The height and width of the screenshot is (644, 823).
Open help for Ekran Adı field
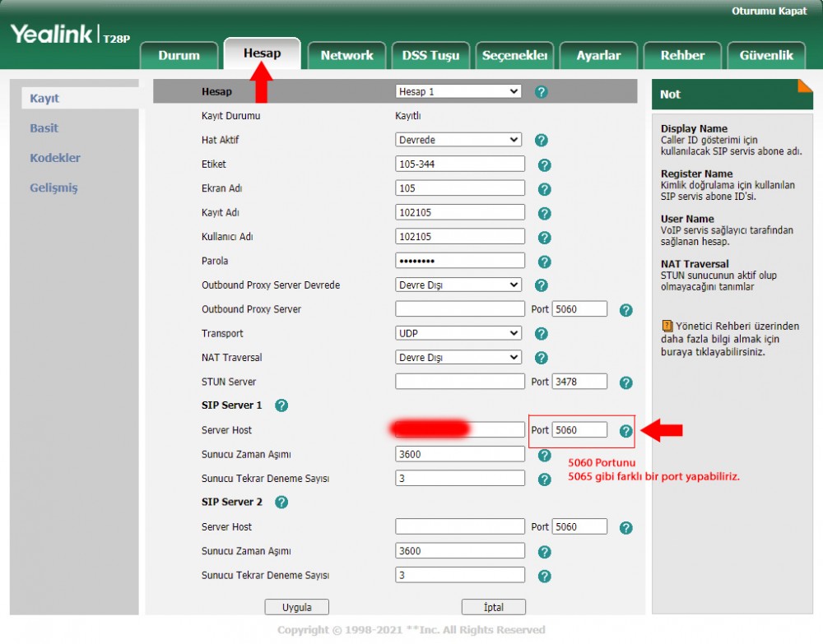click(544, 189)
